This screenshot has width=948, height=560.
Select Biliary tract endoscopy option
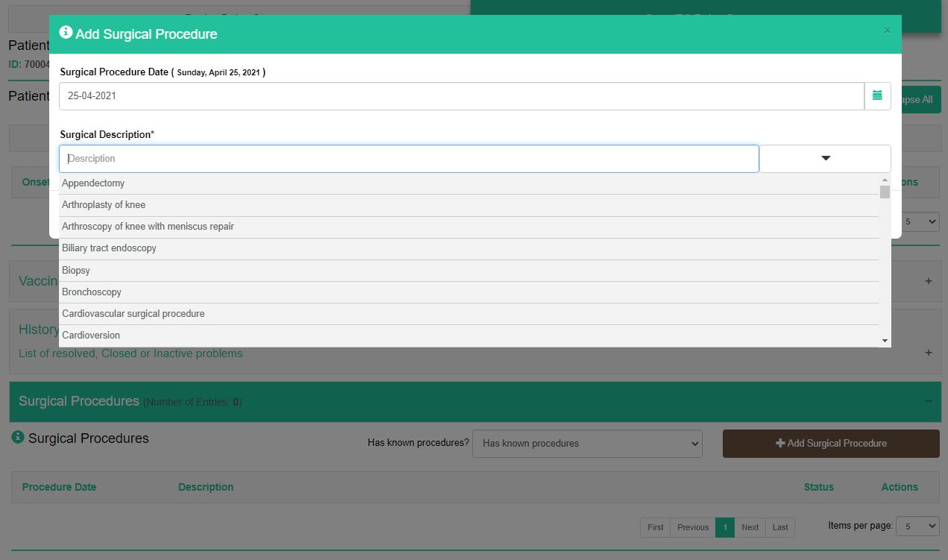coord(109,248)
